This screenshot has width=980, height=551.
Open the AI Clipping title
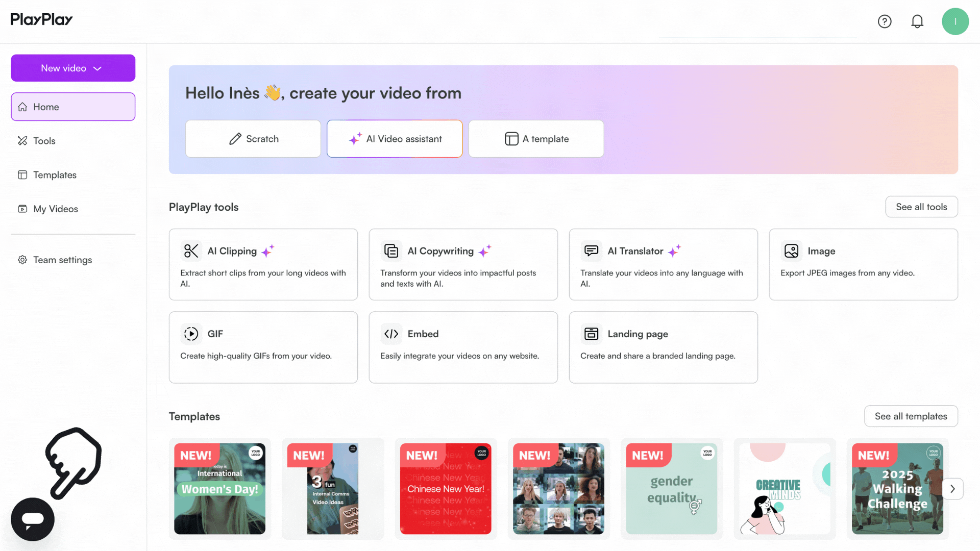click(x=232, y=251)
